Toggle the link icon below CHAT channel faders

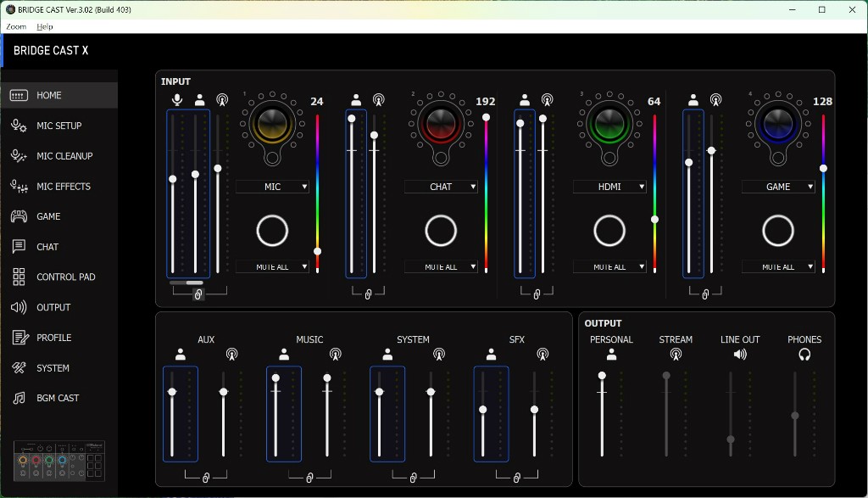368,294
